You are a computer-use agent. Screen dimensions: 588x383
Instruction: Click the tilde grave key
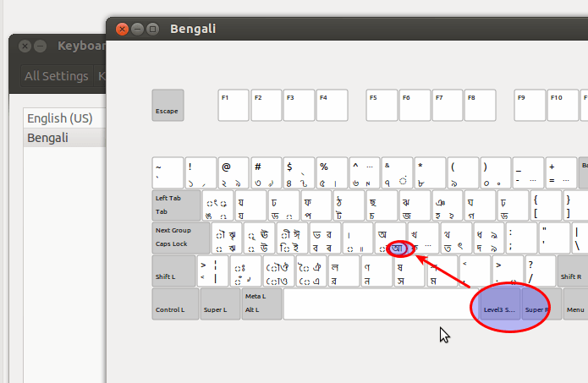tap(168, 172)
